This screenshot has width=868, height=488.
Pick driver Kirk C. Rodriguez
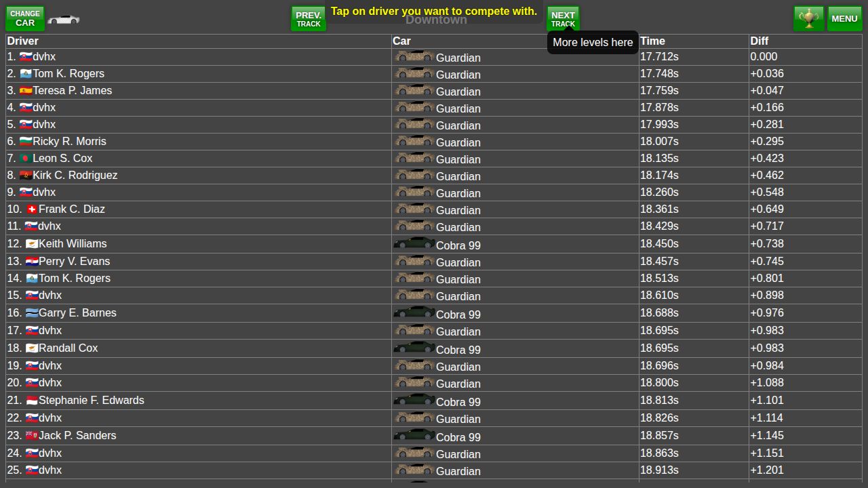75,175
